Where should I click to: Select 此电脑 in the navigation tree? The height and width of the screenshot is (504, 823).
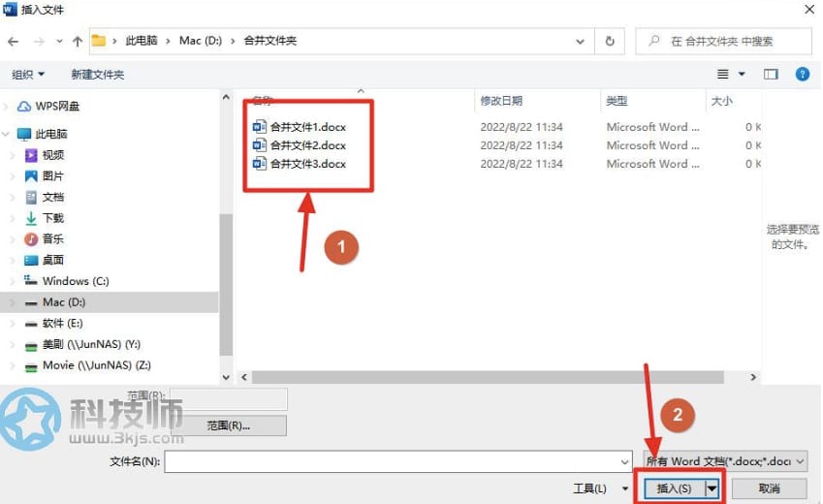pyautogui.click(x=51, y=134)
